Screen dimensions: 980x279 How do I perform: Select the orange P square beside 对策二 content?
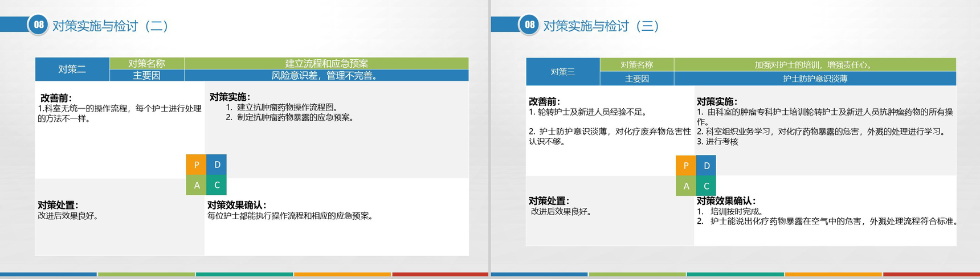(196, 165)
